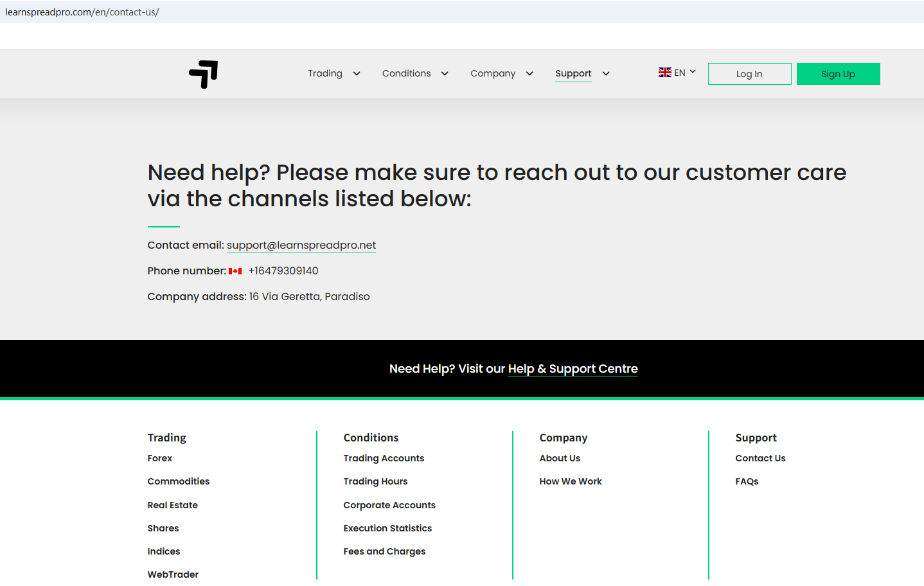The width and height of the screenshot is (924, 586).
Task: Go to Trading Accounts in the footer
Action: pyautogui.click(x=384, y=458)
